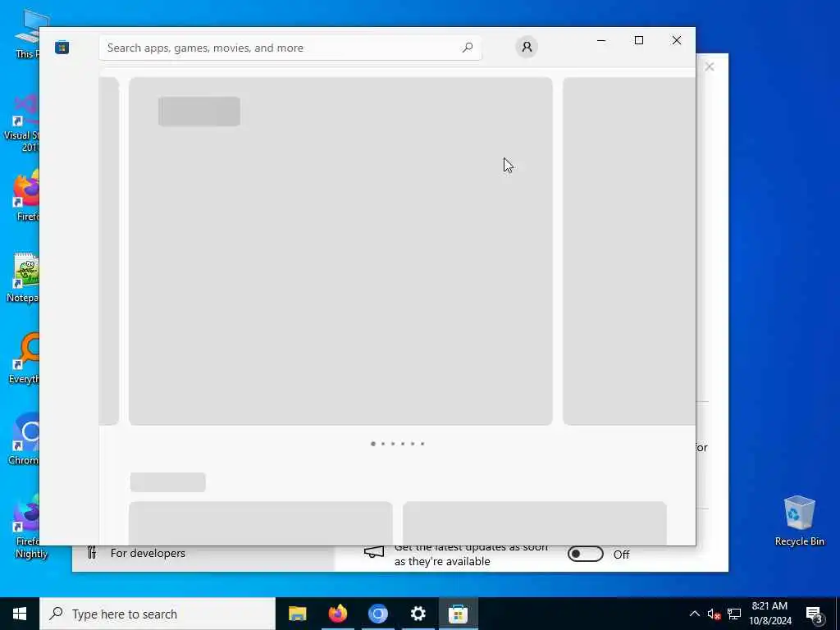The image size is (840, 630).
Task: Open the Store user profile icon
Action: click(x=527, y=47)
